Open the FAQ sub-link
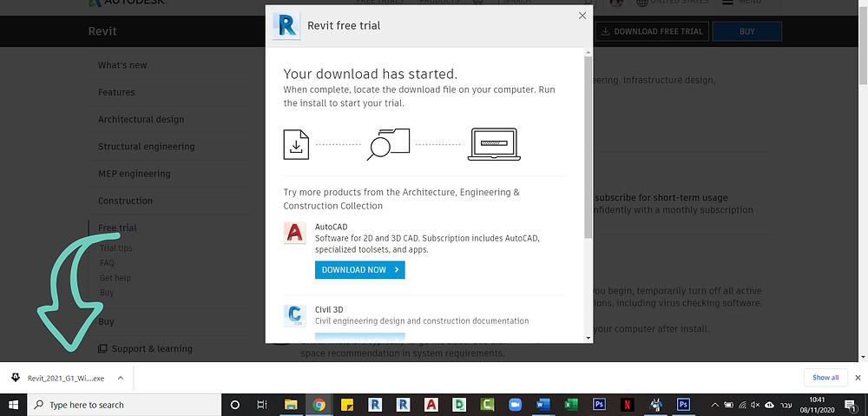The height and width of the screenshot is (416, 868). click(107, 263)
